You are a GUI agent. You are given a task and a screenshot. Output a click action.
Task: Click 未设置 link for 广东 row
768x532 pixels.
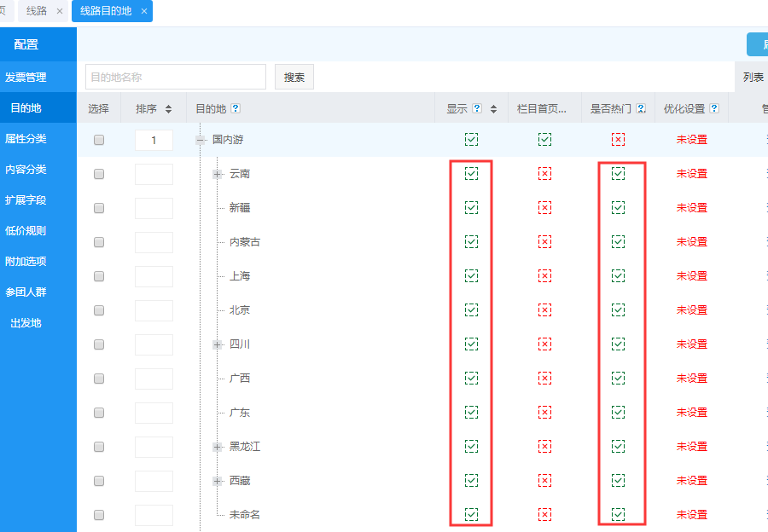pos(691,413)
